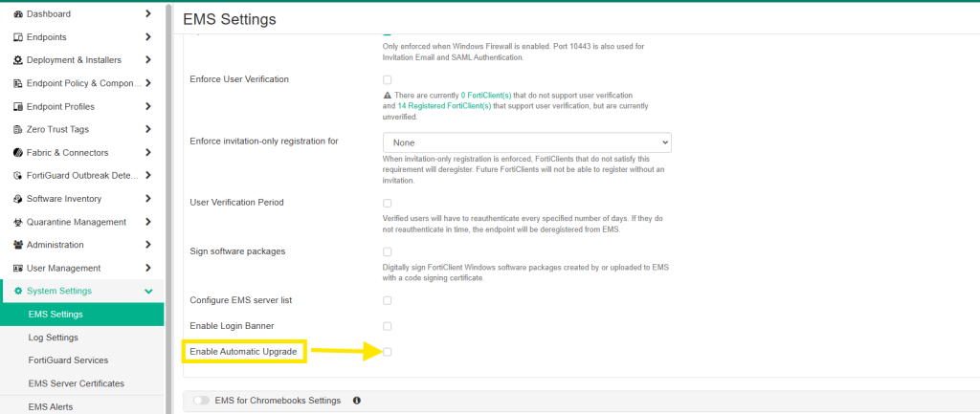
Task: Select the EMS Settings submenu item
Action: click(82, 315)
